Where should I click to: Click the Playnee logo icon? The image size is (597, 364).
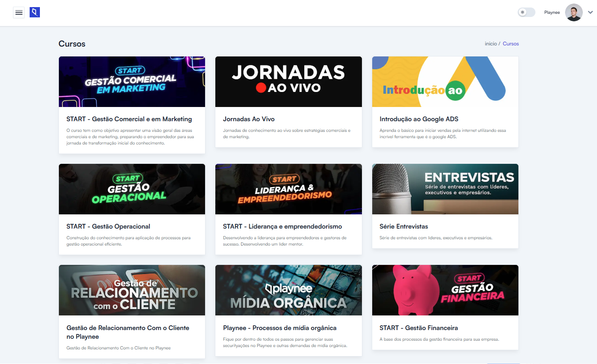coord(35,12)
